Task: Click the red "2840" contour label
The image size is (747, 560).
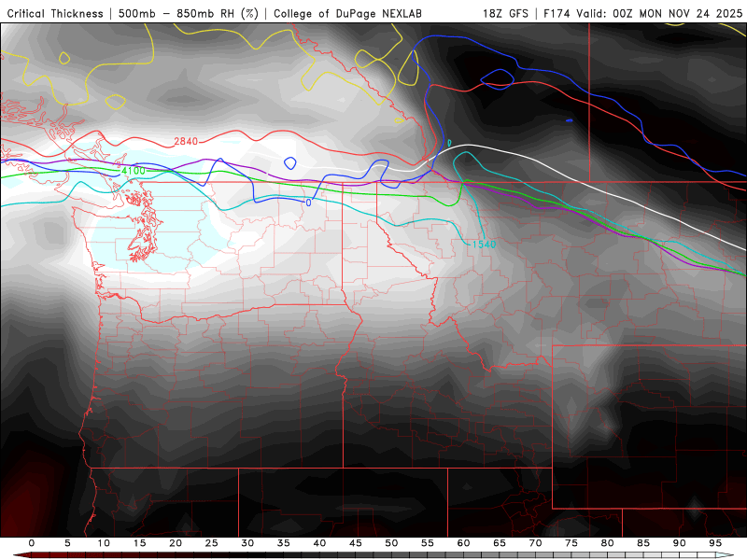Action: coord(186,142)
